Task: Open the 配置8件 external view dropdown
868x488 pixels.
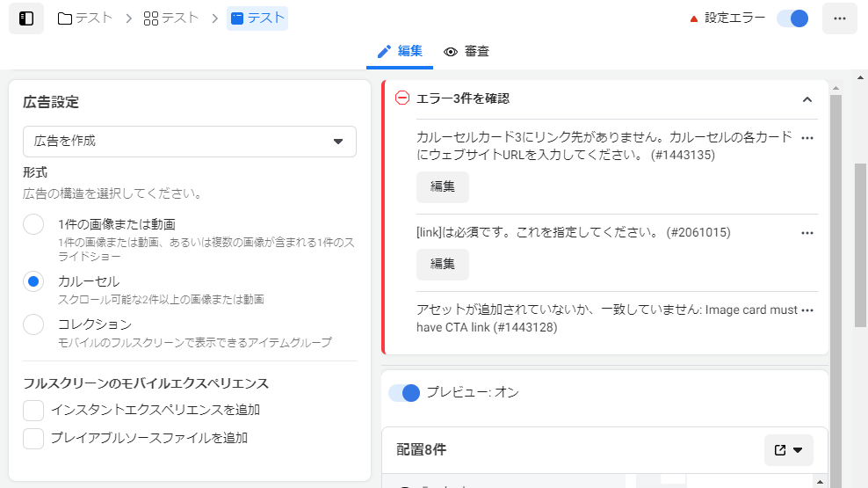Action: coord(788,450)
